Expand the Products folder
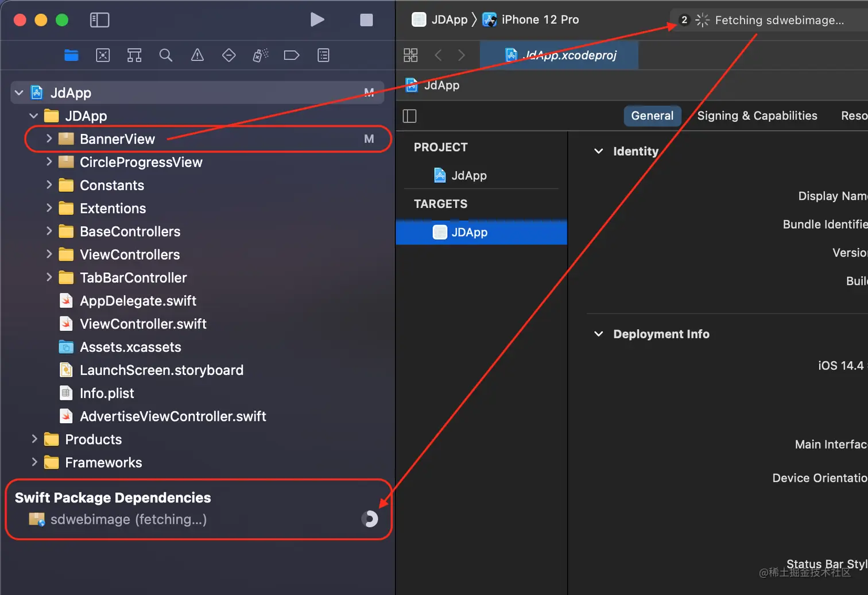This screenshot has height=595, width=868. click(x=34, y=439)
